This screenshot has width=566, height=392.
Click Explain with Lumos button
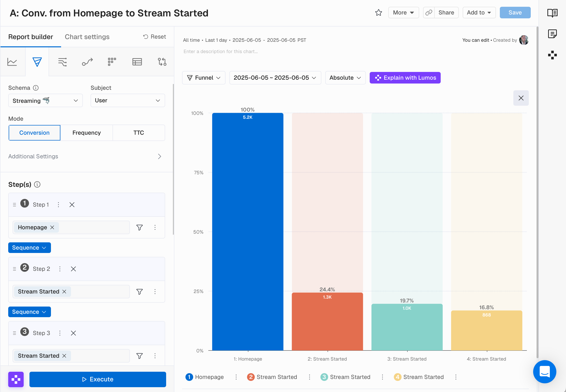405,78
